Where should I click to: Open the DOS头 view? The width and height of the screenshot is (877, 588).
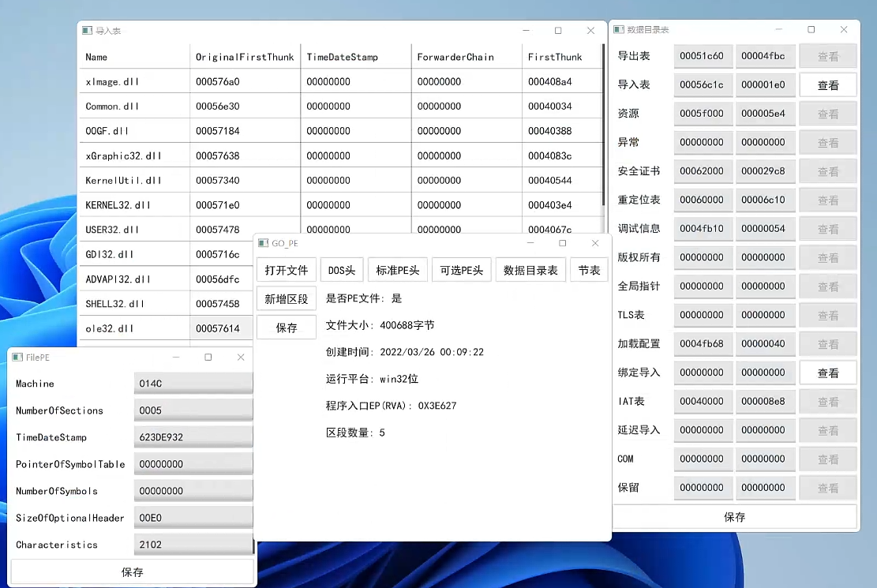[342, 270]
